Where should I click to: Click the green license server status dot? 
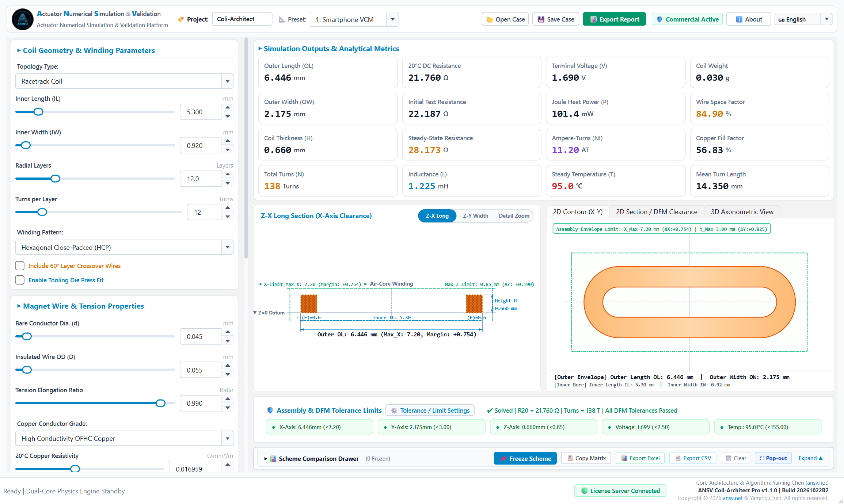(585, 490)
